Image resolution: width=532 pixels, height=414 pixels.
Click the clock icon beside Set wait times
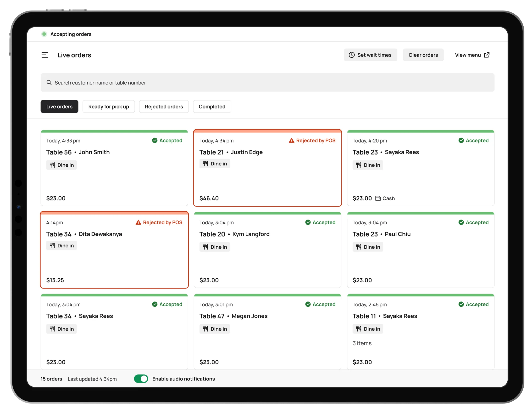point(351,55)
